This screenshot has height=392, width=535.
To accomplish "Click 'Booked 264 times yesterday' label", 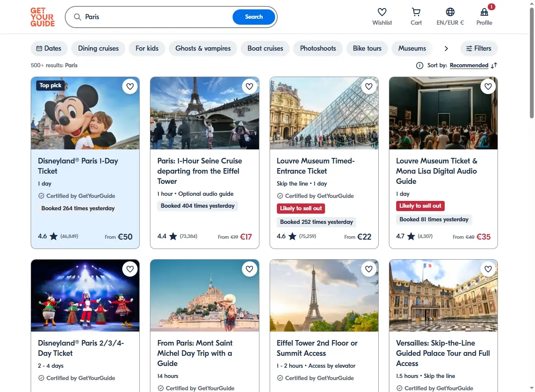I will 78,209.
